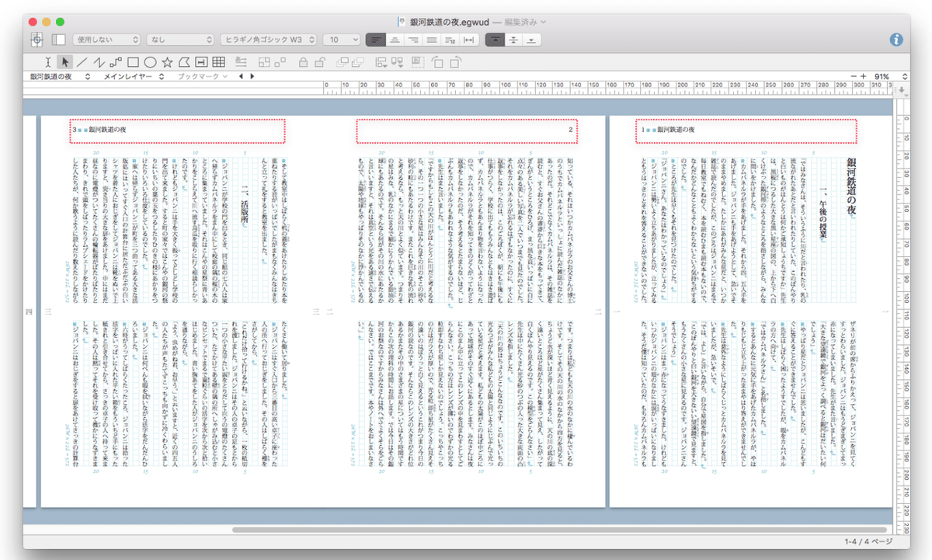Set vertical alignment to middle
The height and width of the screenshot is (560, 932).
514,39
